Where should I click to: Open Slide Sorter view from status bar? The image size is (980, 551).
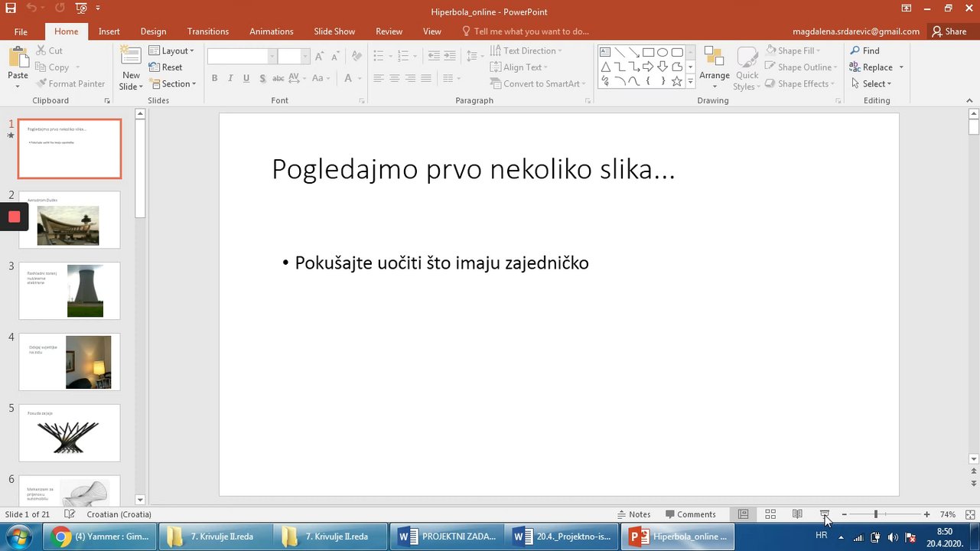(x=770, y=514)
